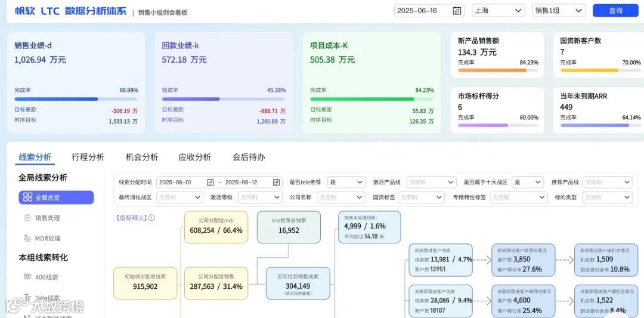Open the 400线索 sidebar entry

click(x=41, y=277)
